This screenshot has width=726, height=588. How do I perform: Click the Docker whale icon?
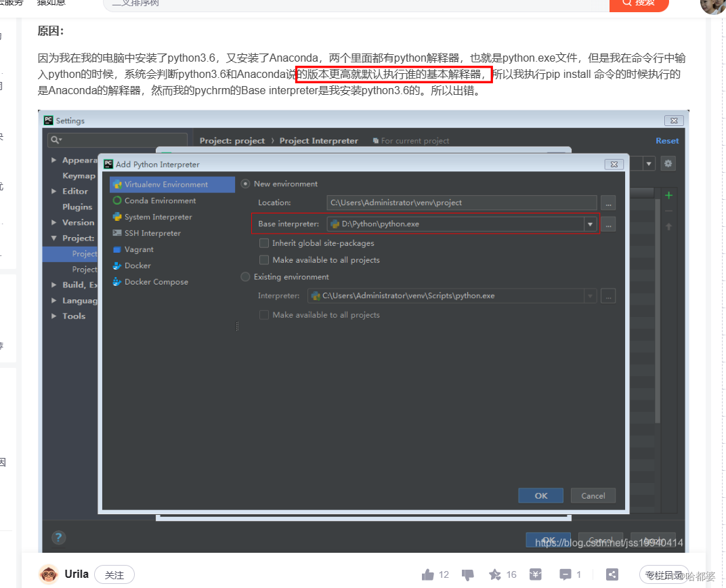[117, 266]
